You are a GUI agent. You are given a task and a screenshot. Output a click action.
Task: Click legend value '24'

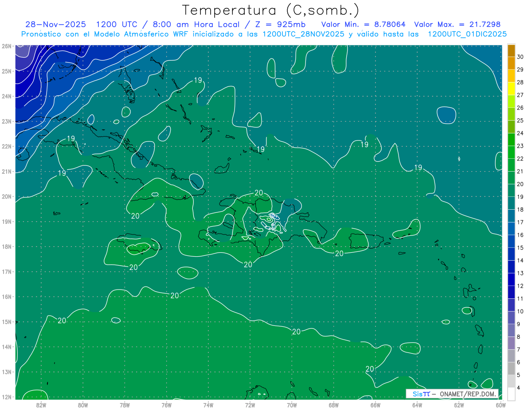pyautogui.click(x=520, y=133)
